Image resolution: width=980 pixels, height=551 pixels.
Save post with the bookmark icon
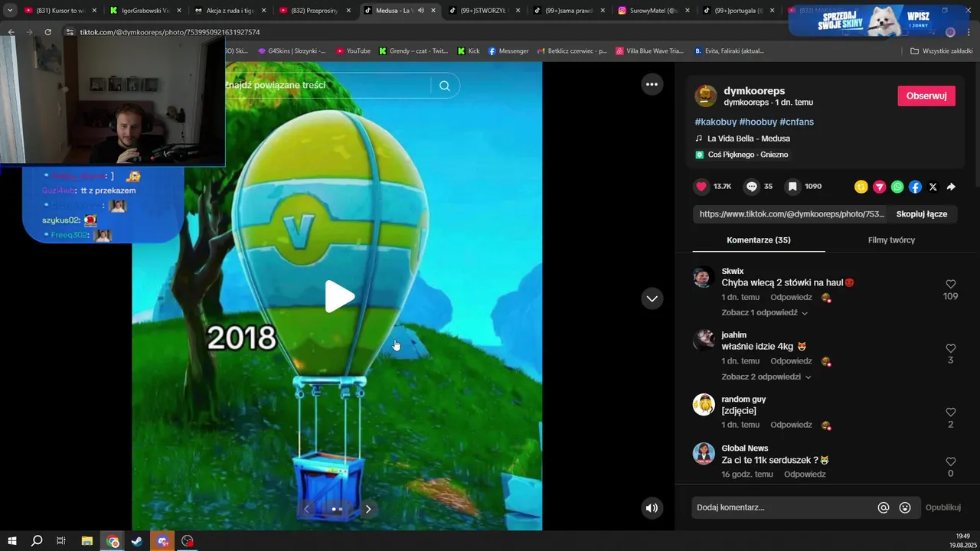792,187
